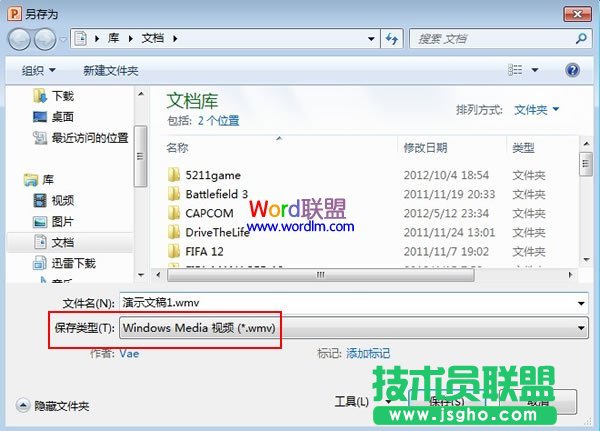Select the 库 breadcrumb in address bar

[114, 38]
